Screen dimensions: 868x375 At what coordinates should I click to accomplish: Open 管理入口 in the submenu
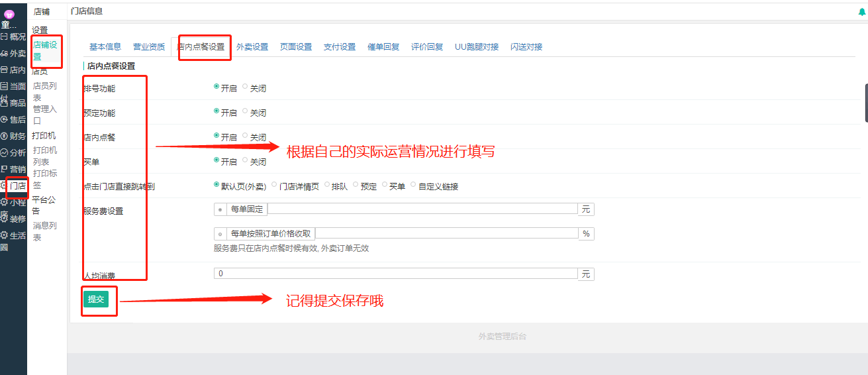coord(46,115)
